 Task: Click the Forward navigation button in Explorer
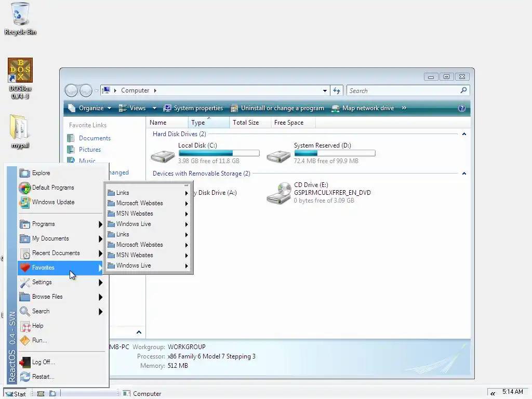tap(86, 90)
